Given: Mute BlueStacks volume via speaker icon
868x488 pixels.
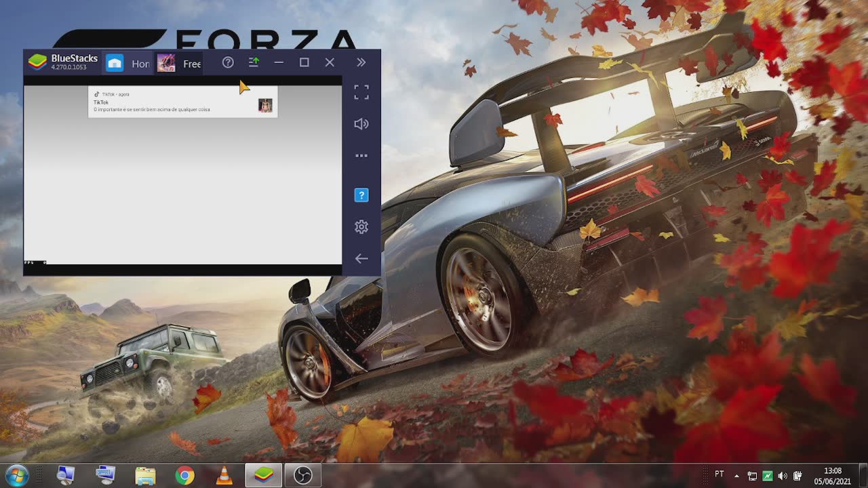Looking at the screenshot, I should click(x=361, y=124).
